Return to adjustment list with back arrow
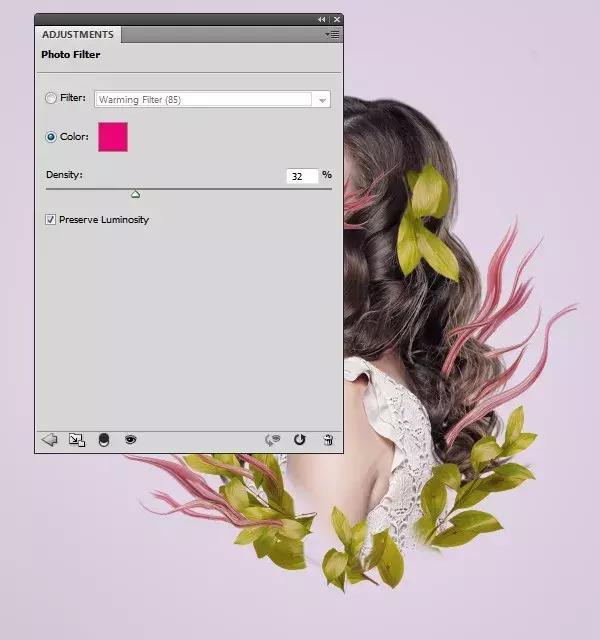 tap(50, 440)
